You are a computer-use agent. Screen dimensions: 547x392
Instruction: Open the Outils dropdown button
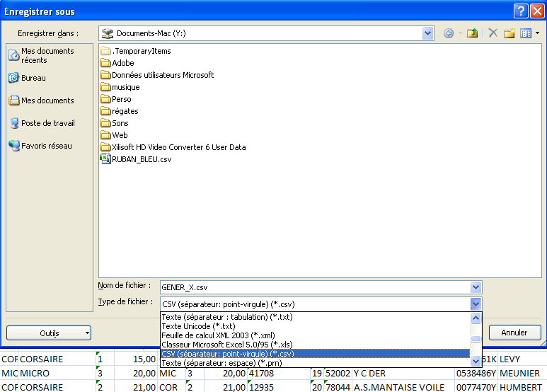point(49,333)
